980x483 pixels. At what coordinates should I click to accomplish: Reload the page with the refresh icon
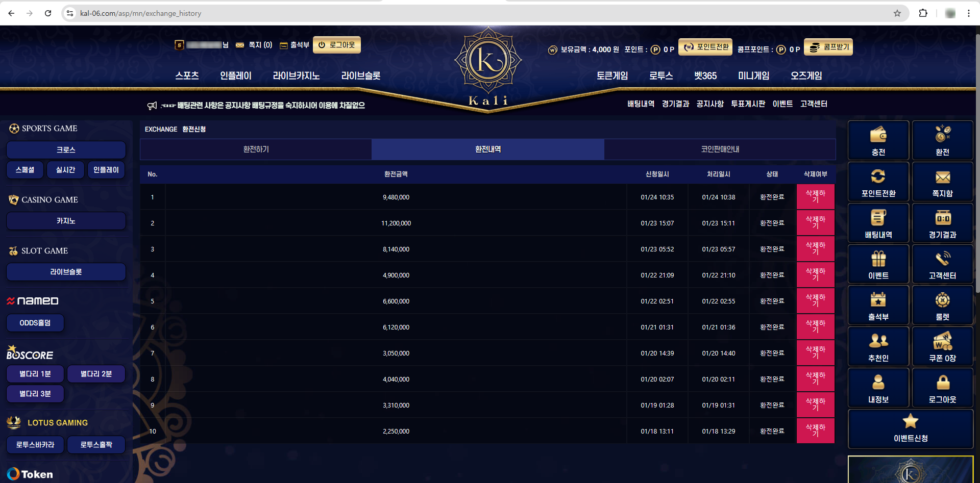pos(48,13)
